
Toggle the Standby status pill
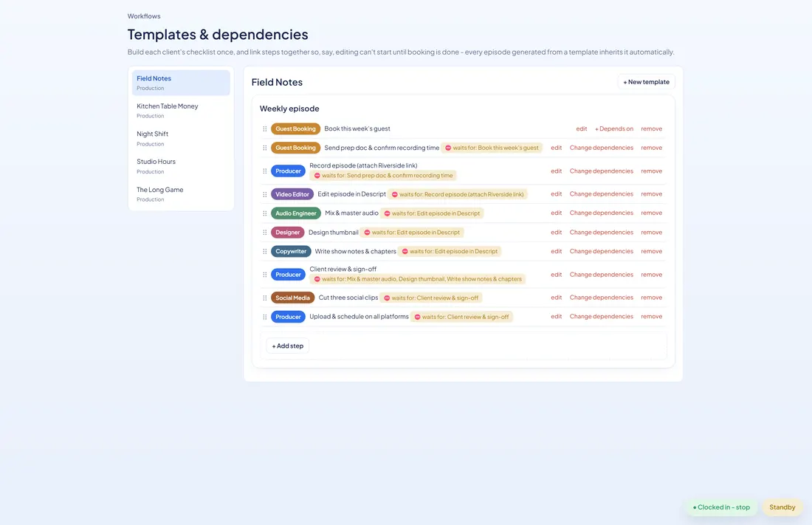coord(782,507)
